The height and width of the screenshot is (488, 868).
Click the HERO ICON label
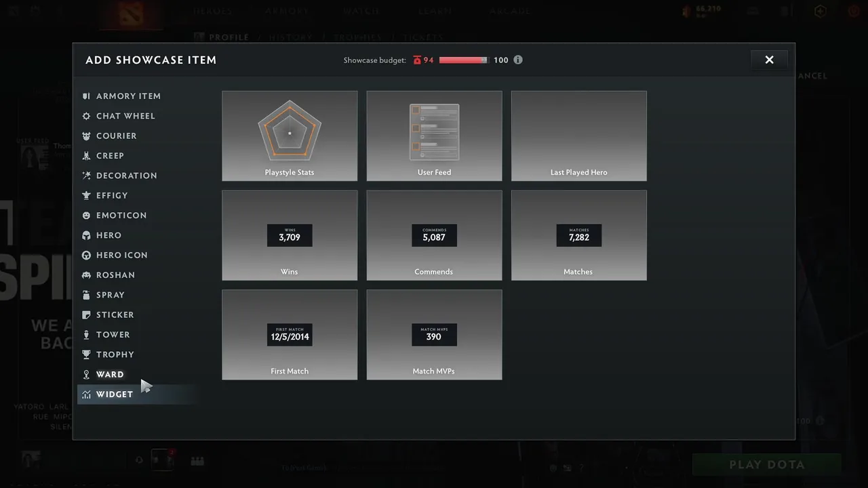coord(122,256)
